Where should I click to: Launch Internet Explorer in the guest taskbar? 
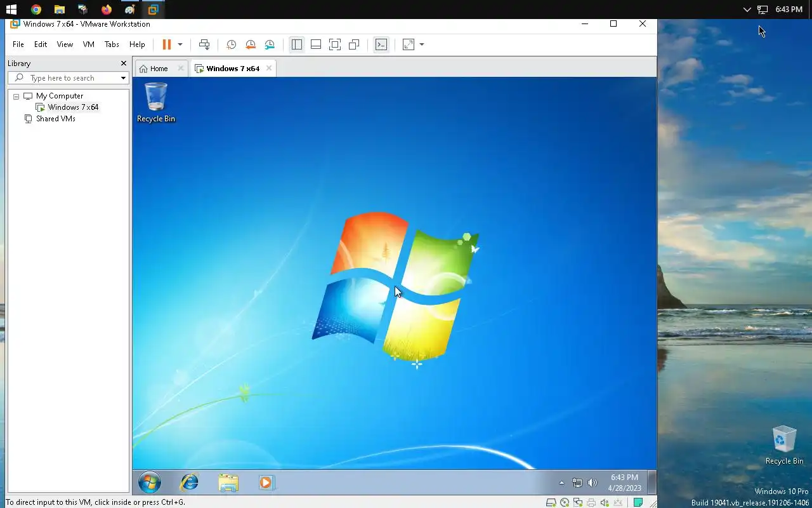click(189, 483)
